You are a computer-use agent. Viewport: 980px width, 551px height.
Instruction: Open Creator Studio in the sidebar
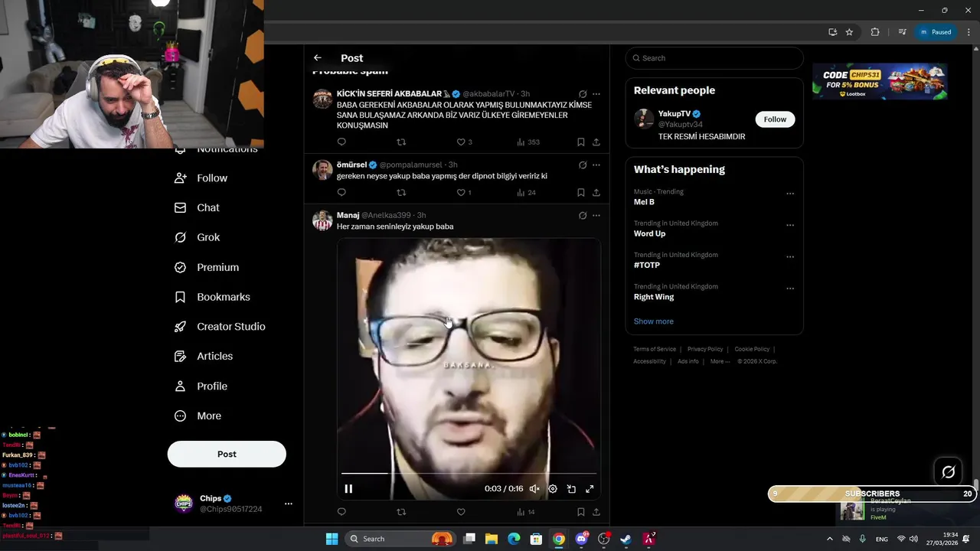coord(220,326)
